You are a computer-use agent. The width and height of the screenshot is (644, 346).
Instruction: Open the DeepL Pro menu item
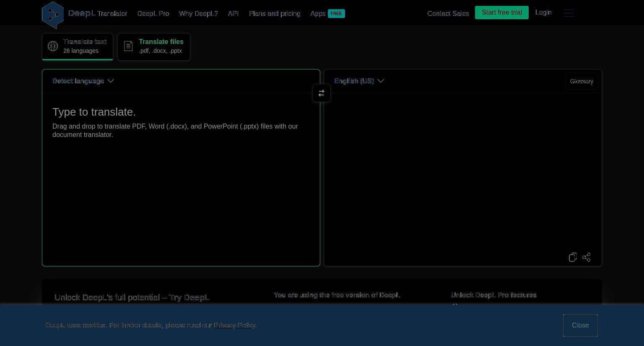click(x=153, y=14)
